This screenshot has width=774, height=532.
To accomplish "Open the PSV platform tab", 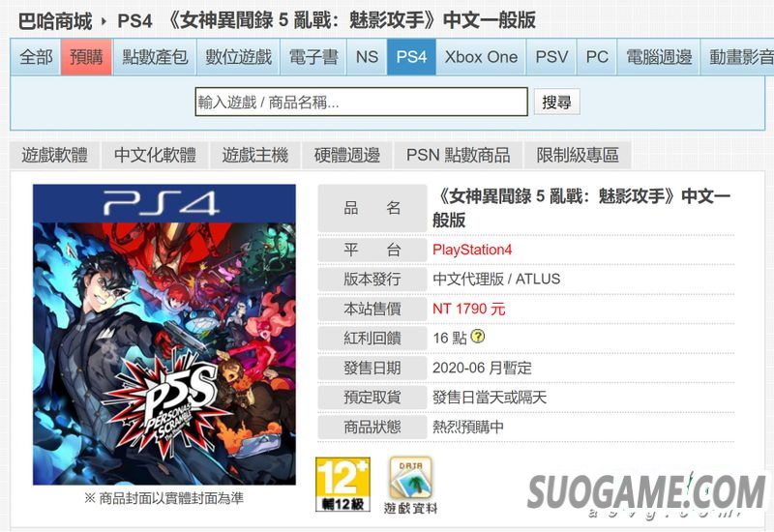I will [551, 57].
